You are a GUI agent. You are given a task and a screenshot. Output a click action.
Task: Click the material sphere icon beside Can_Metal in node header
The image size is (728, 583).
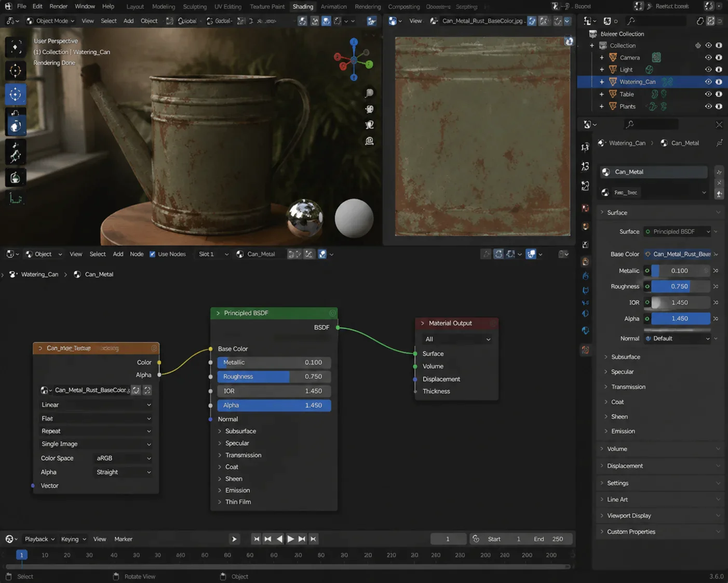click(240, 254)
